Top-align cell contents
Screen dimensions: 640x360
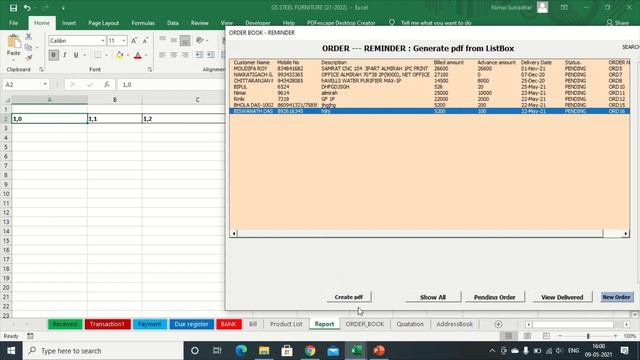pyautogui.click(x=162, y=40)
